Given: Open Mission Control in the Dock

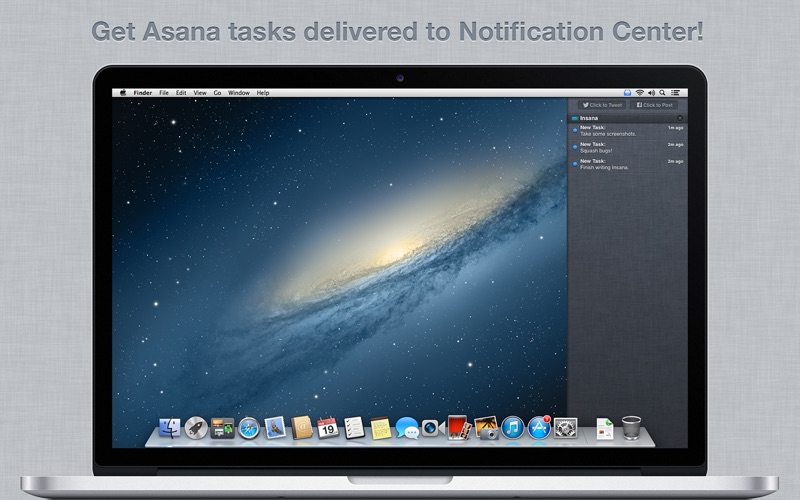Looking at the screenshot, I should click(x=222, y=428).
